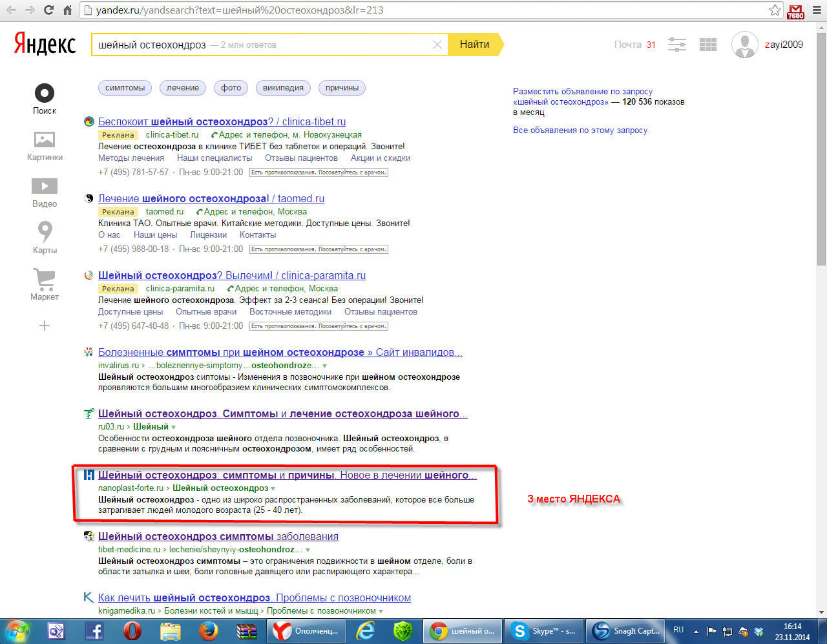
Task: Open the search settings sliders icon
Action: [677, 45]
